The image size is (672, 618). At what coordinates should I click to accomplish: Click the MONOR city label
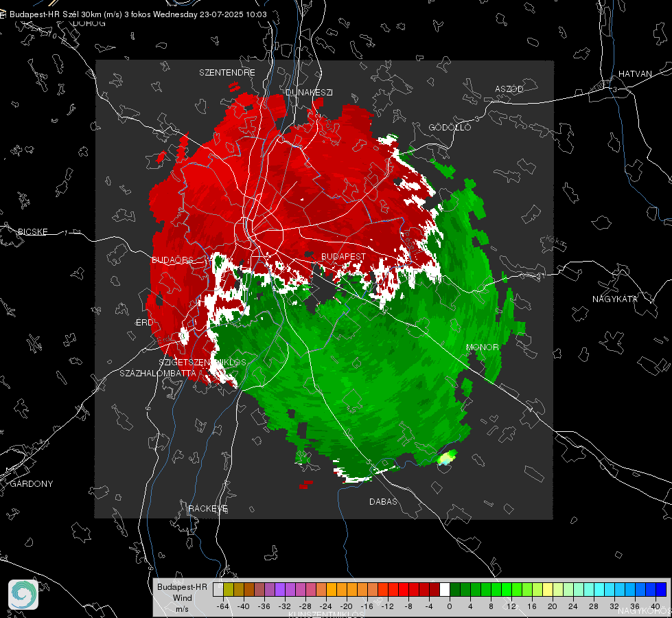[x=482, y=347]
